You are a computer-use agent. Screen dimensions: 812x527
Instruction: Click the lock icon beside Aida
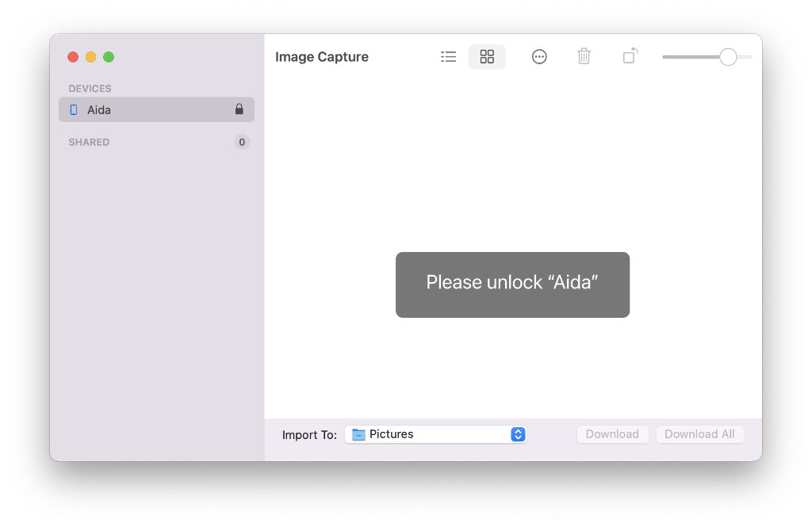point(239,109)
